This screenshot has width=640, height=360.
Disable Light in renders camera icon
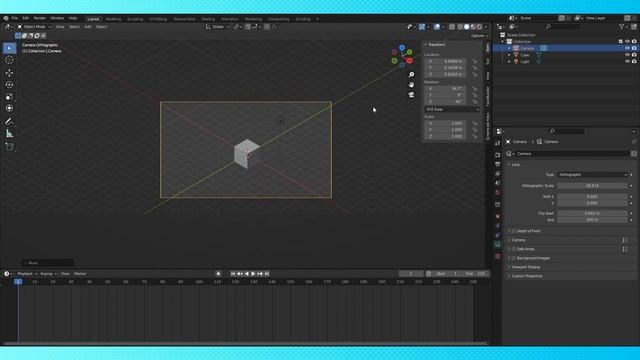634,62
